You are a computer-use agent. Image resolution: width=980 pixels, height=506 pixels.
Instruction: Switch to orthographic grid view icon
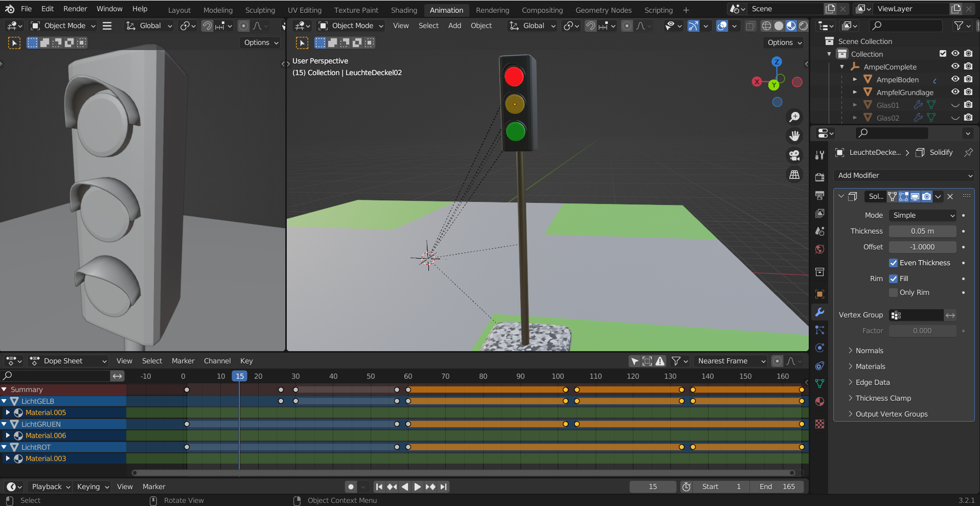794,175
